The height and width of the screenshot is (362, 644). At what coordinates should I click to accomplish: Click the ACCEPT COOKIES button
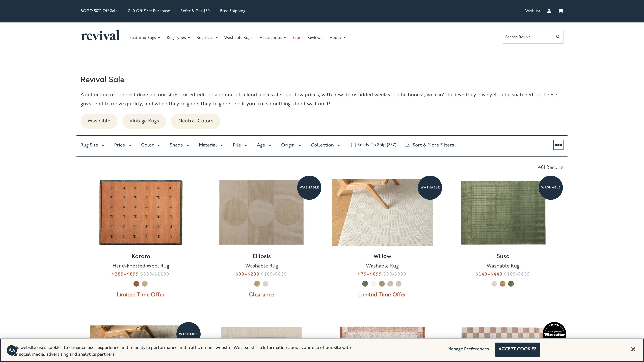tap(517, 349)
